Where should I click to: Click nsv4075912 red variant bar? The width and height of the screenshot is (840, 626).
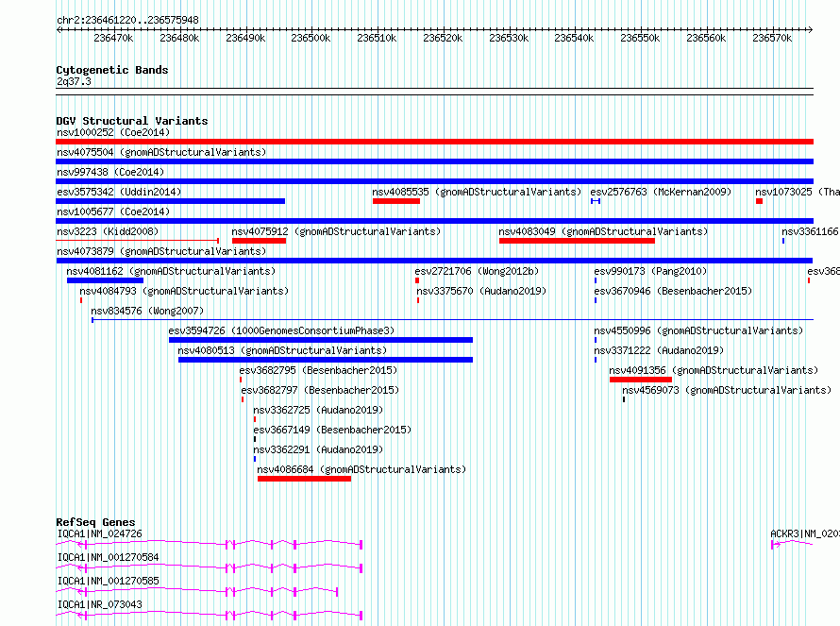click(259, 241)
